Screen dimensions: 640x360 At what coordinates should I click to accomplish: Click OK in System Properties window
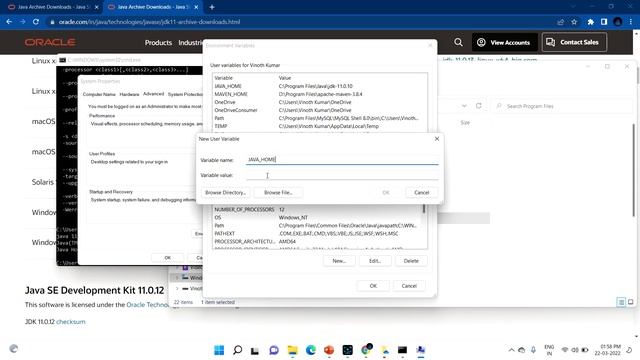[x=167, y=258]
